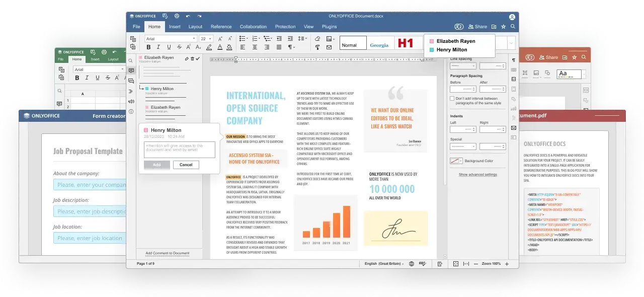The image size is (644, 297).
Task: Toggle nonprinting characters paragraph mark button
Action: [x=290, y=47]
